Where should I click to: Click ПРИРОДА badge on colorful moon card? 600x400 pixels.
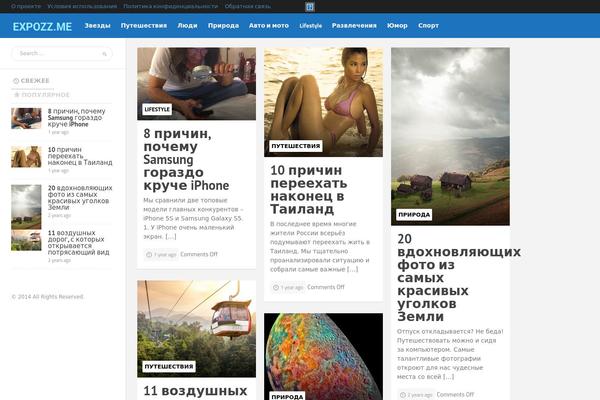(x=287, y=396)
